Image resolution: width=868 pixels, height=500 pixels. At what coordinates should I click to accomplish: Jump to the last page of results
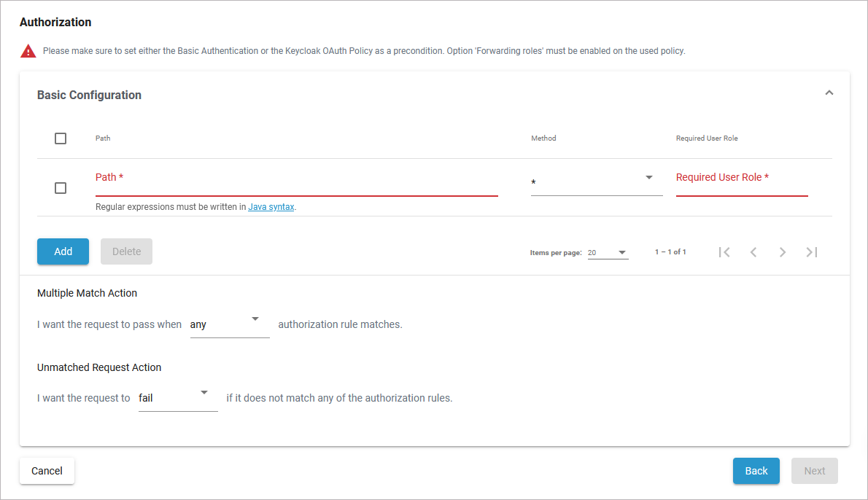click(x=811, y=251)
